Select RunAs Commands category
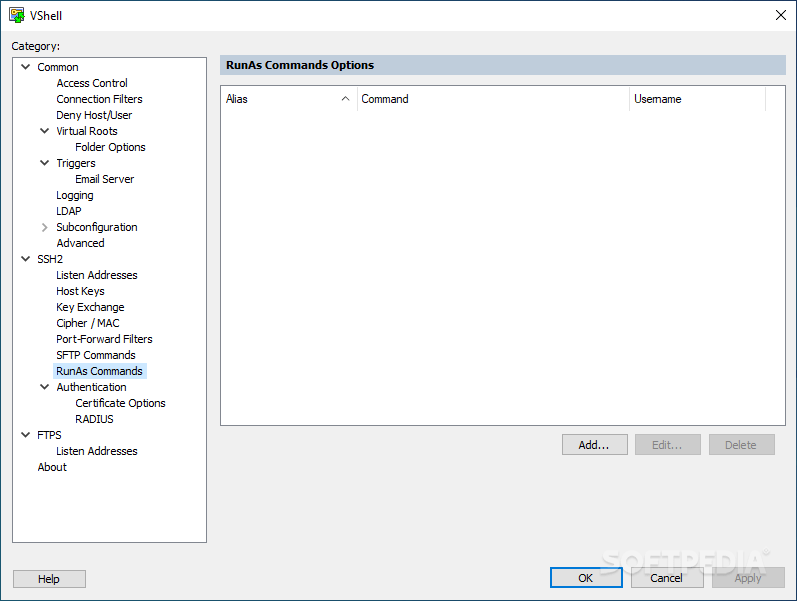 pyautogui.click(x=100, y=371)
